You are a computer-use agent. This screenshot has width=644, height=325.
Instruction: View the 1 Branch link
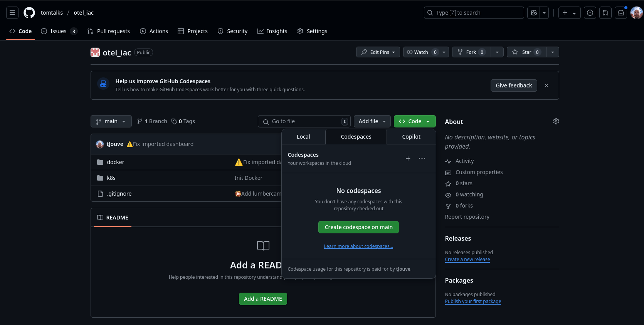click(x=152, y=121)
